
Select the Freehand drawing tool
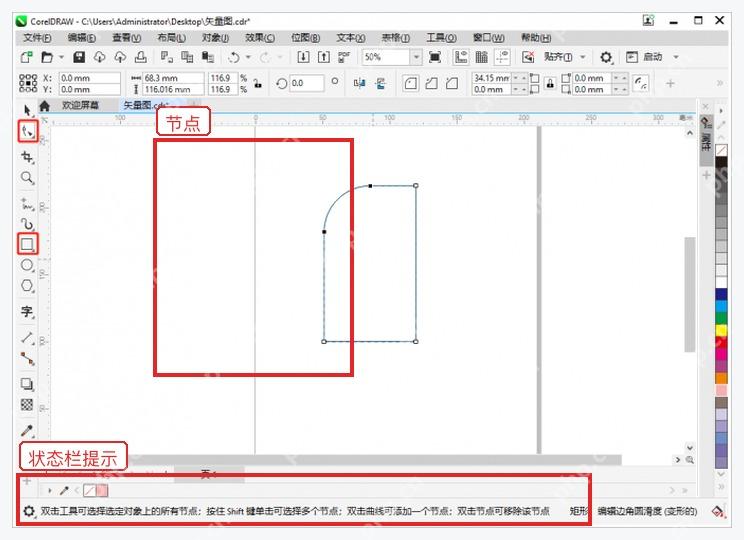click(27, 205)
